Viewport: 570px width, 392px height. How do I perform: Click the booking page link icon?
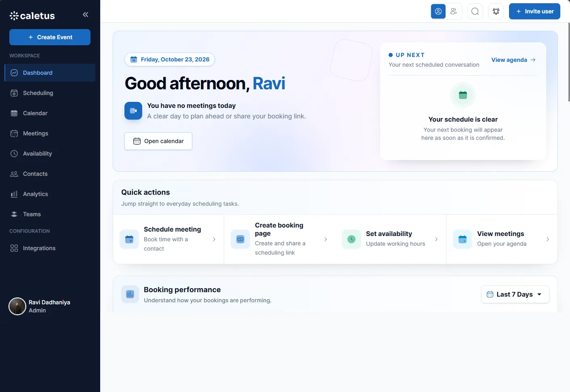point(240,239)
